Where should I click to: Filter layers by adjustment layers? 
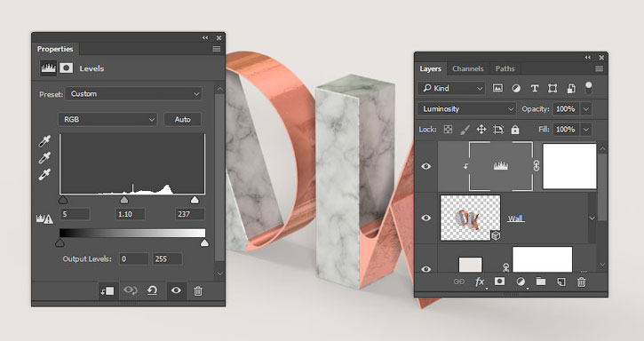point(516,88)
